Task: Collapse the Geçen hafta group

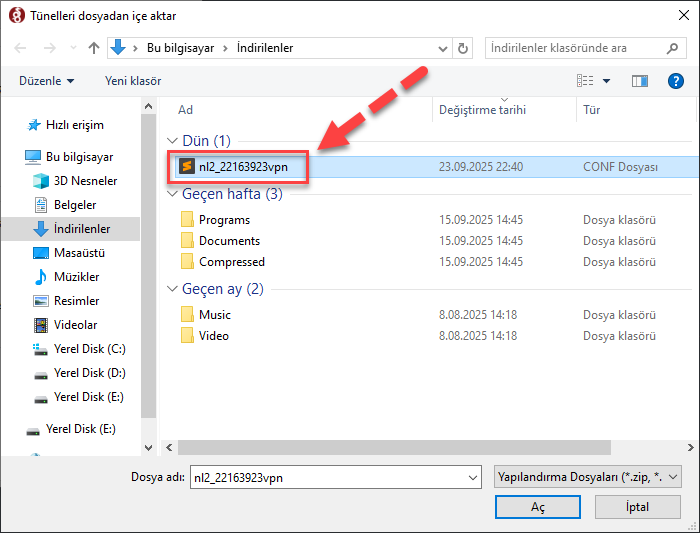Action: coord(171,194)
